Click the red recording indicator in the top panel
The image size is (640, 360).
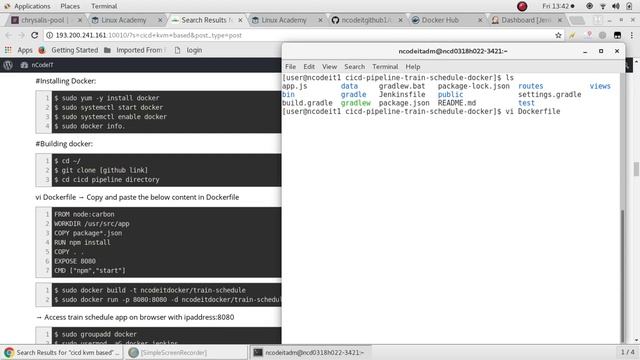click(522, 6)
